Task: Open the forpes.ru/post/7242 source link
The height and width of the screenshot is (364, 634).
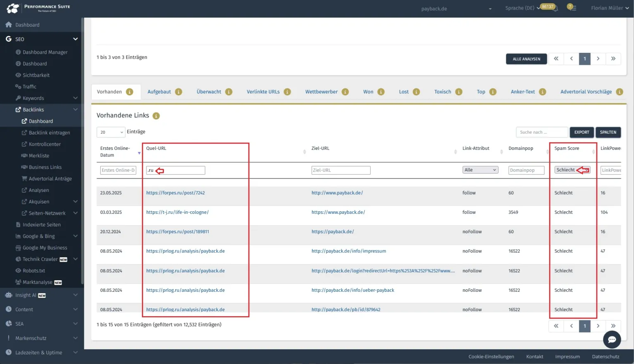Action: click(175, 193)
